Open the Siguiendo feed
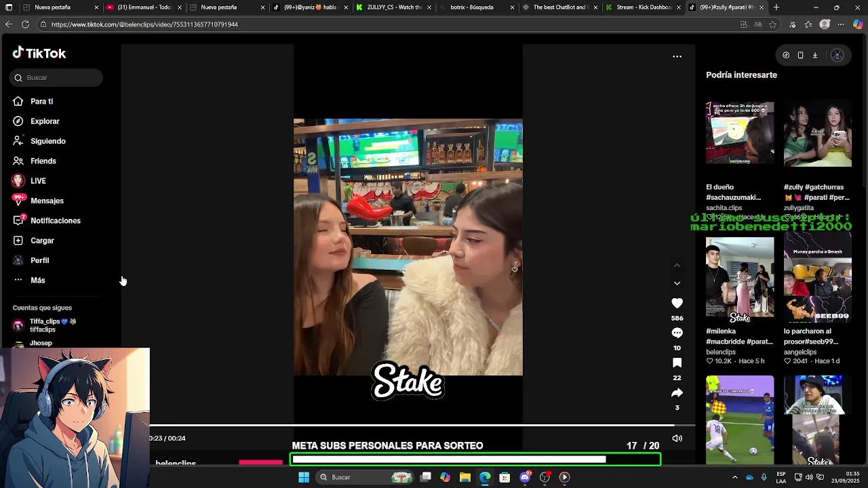Viewport: 868px width, 488px height. (47, 141)
